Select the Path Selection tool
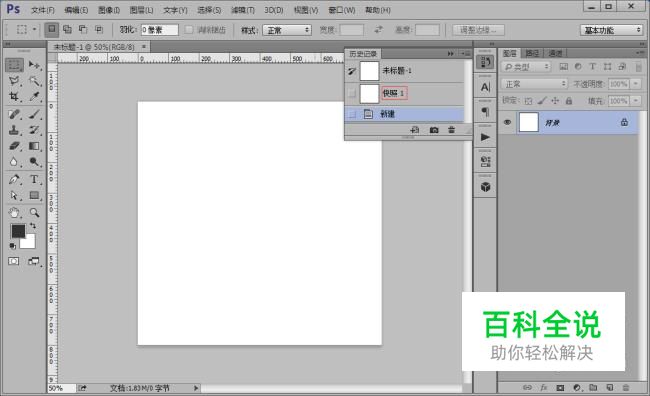This screenshot has width=650, height=396. [x=14, y=195]
